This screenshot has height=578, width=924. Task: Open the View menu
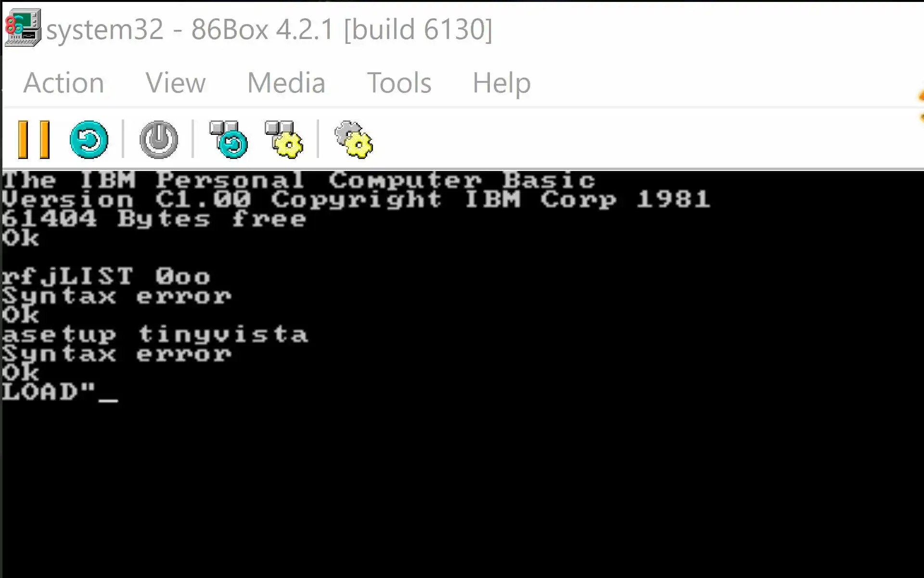click(x=176, y=83)
